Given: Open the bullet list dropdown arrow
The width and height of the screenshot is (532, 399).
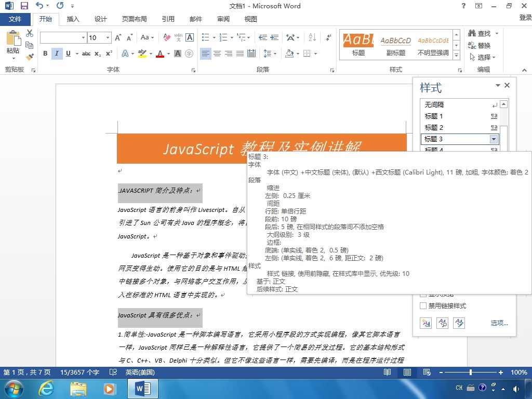Looking at the screenshot, I should pyautogui.click(x=214, y=37).
